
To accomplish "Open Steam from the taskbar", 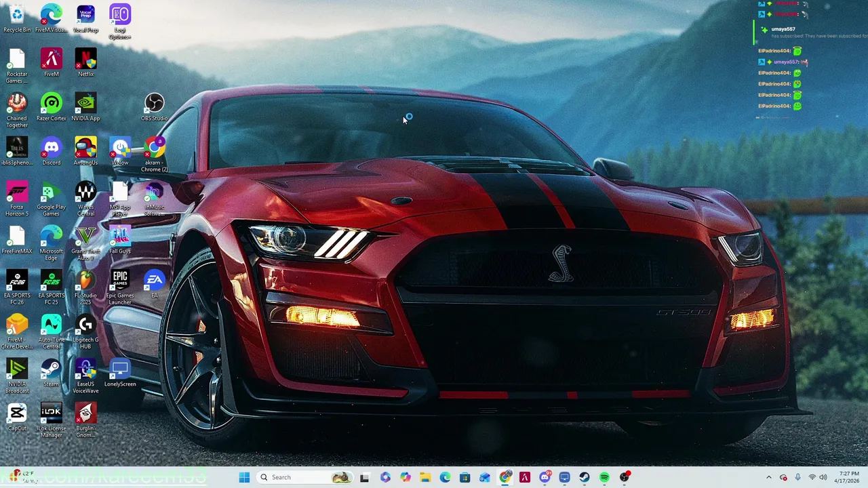I will pyautogui.click(x=585, y=477).
